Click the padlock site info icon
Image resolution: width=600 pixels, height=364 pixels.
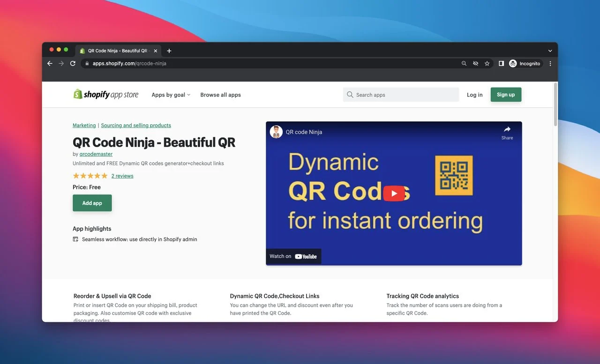[x=87, y=63]
